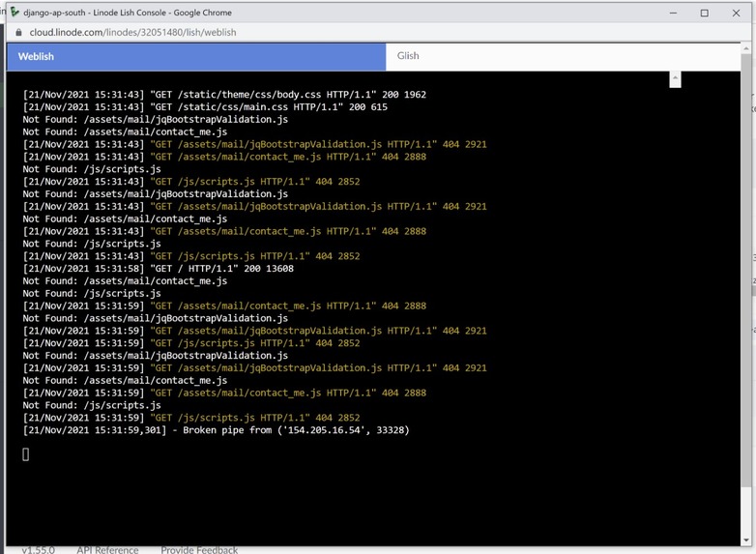This screenshot has width=756, height=554.
Task: Click the cloud.linode.com URL in address bar
Action: 132,32
